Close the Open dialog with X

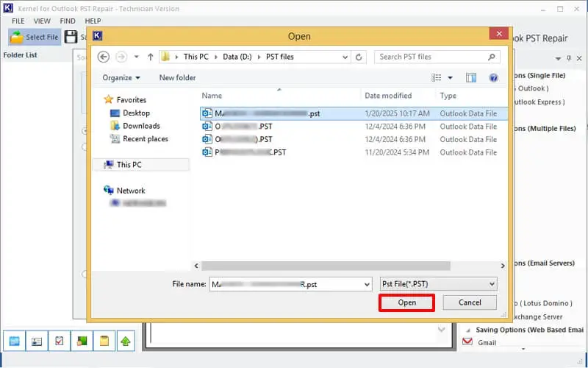tap(499, 34)
